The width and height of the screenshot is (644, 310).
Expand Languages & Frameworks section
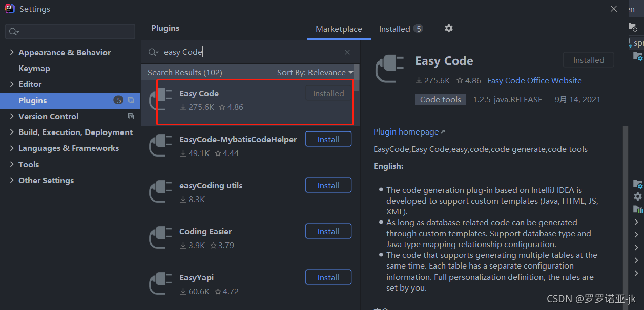pyautogui.click(x=12, y=148)
